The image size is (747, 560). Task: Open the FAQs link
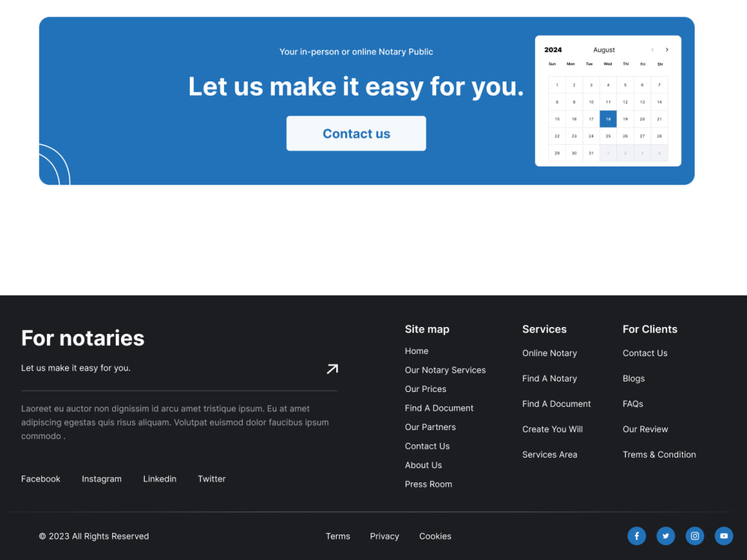point(633,404)
